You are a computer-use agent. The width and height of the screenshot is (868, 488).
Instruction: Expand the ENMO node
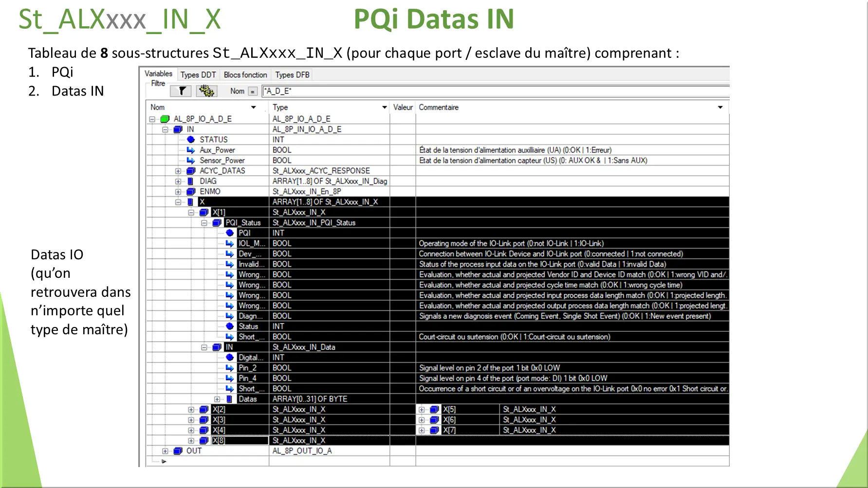(178, 192)
